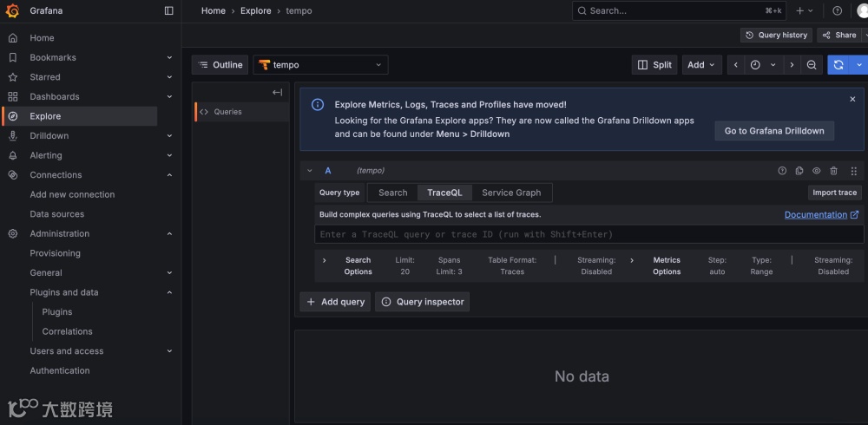Open Query history
868x425 pixels.
(776, 35)
